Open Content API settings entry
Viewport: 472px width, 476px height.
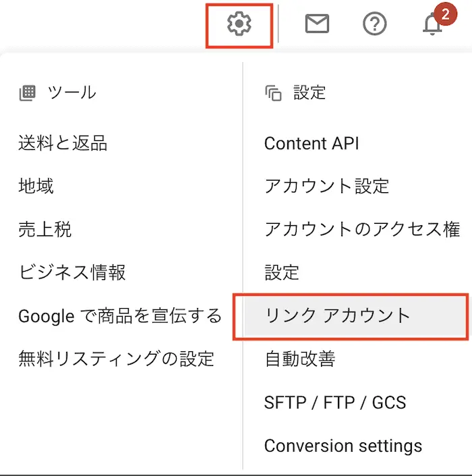pyautogui.click(x=312, y=144)
